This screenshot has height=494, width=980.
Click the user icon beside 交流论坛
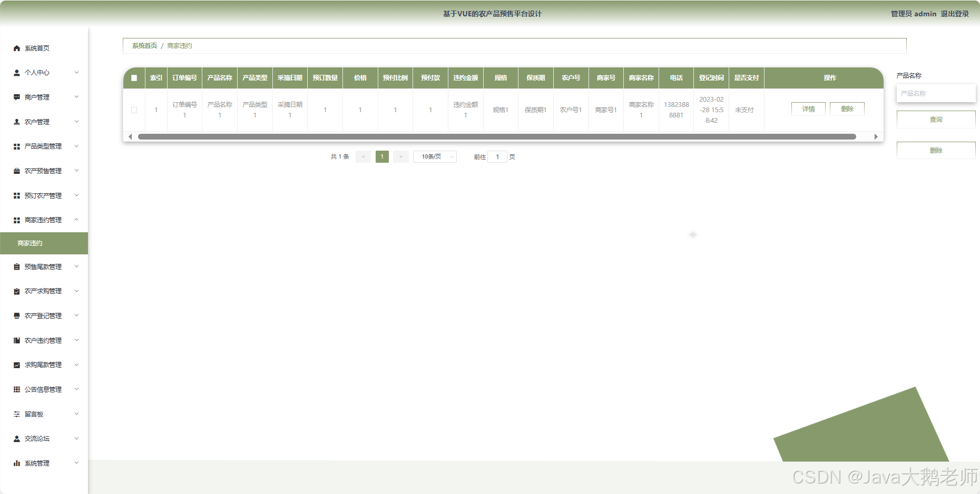[x=17, y=439]
